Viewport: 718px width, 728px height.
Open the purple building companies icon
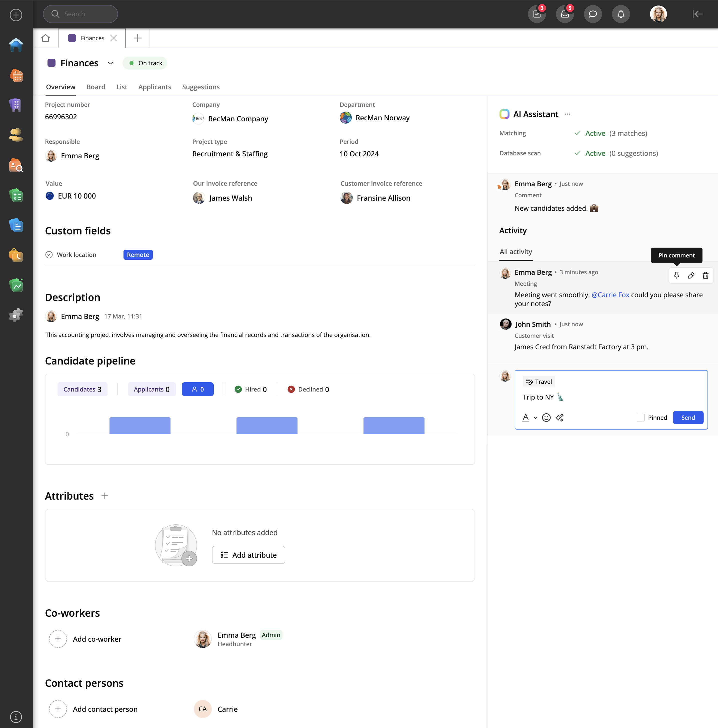(x=16, y=105)
